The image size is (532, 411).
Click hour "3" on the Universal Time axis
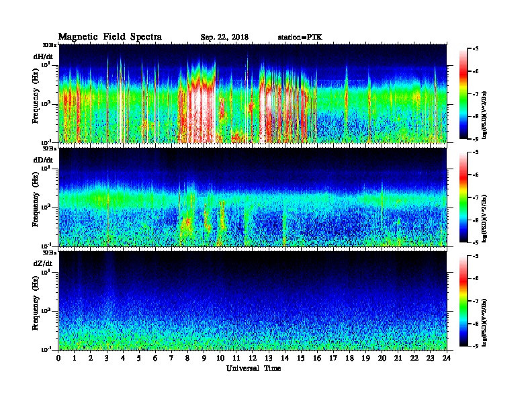pos(107,359)
